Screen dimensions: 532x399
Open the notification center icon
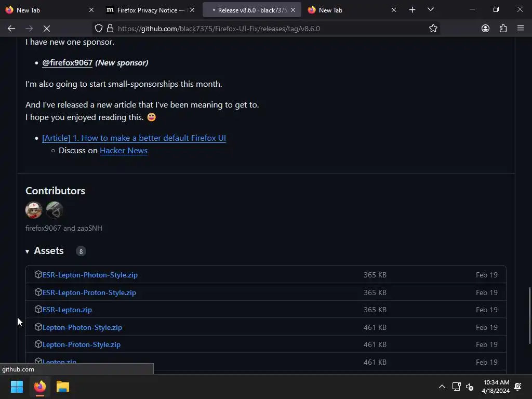coord(518,387)
